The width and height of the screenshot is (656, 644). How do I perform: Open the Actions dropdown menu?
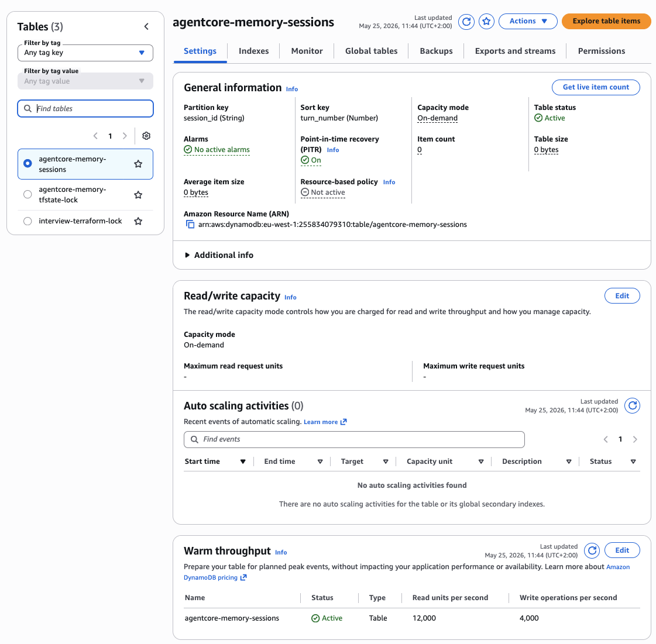pyautogui.click(x=528, y=21)
